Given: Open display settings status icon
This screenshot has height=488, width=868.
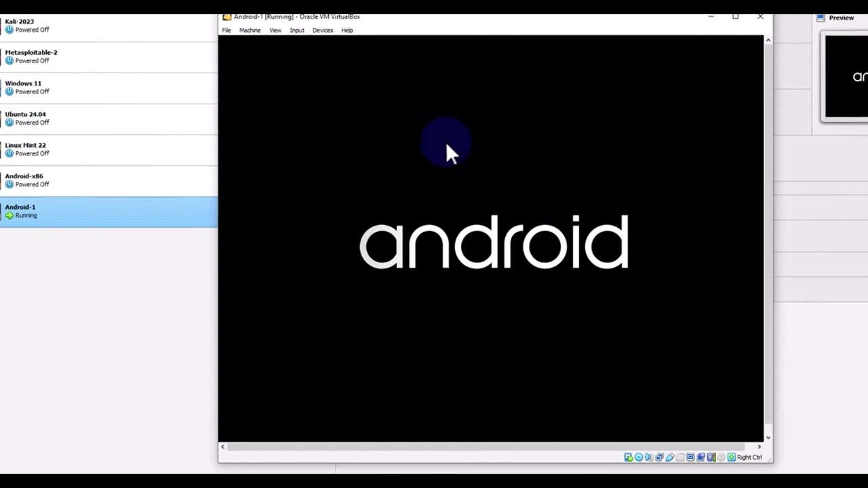Looking at the screenshot, I should [x=690, y=457].
